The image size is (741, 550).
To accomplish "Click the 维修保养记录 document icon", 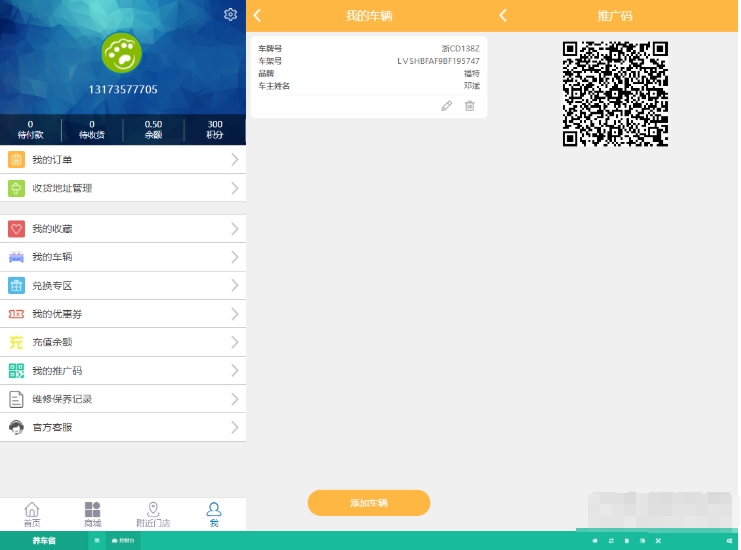I will coord(16,399).
